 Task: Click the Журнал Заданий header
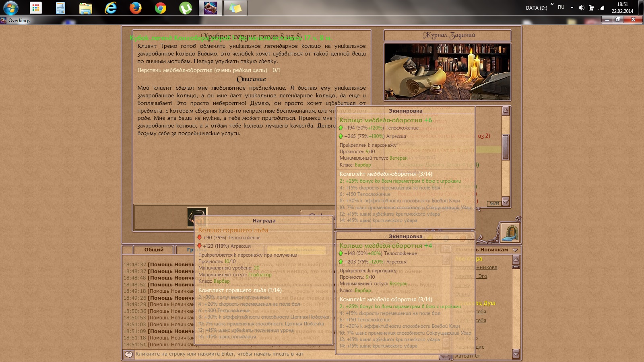[448, 35]
